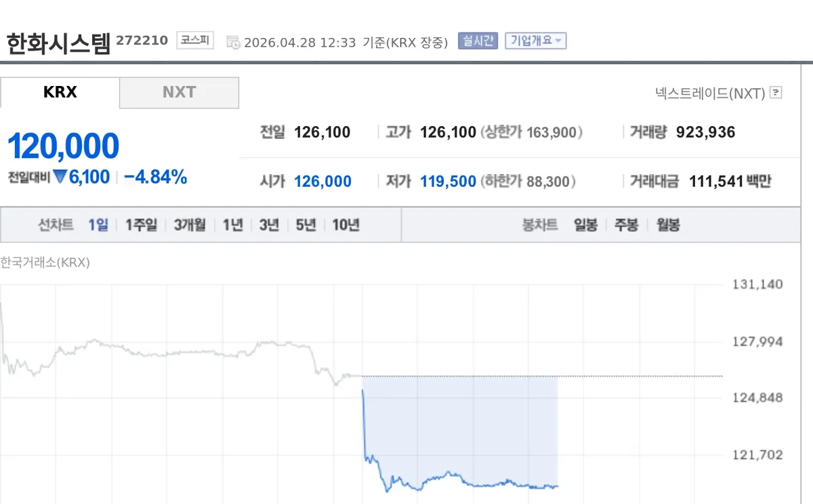The width and height of the screenshot is (813, 504).
Task: Switch to the KRX tab
Action: tap(60, 93)
